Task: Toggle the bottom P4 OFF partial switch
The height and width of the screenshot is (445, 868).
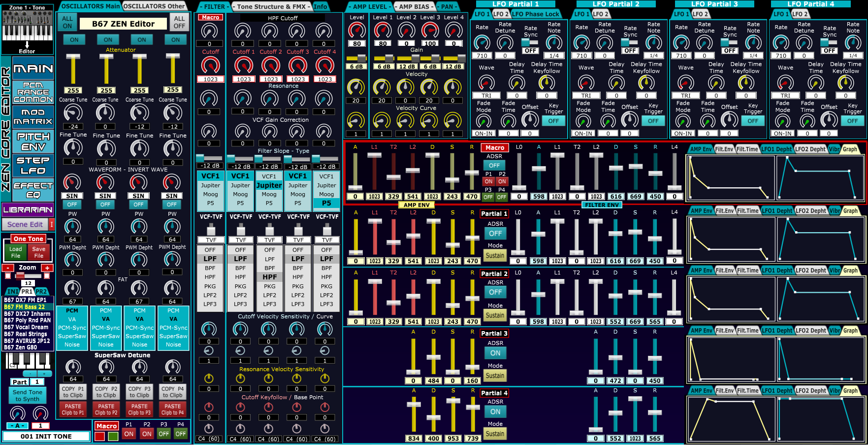Action: [x=181, y=434]
